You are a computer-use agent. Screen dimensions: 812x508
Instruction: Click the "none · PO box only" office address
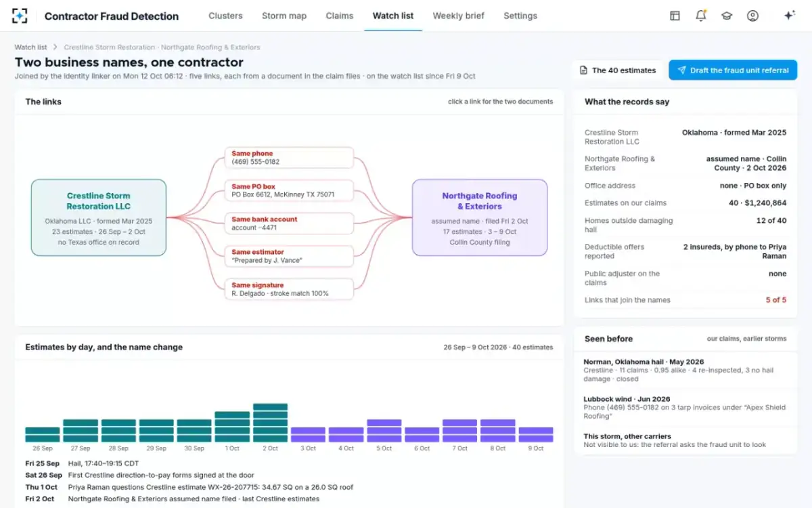click(x=753, y=186)
